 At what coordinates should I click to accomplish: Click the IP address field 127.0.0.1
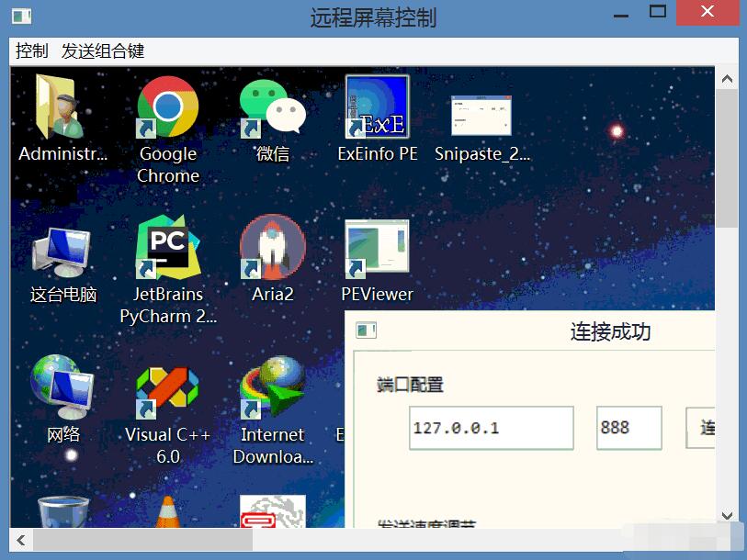pyautogui.click(x=492, y=428)
